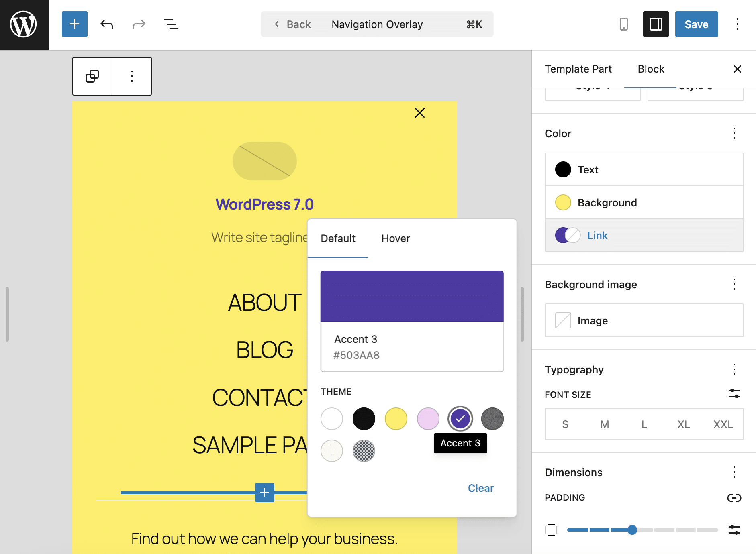
Task: Open custom font size settings
Action: tap(734, 394)
